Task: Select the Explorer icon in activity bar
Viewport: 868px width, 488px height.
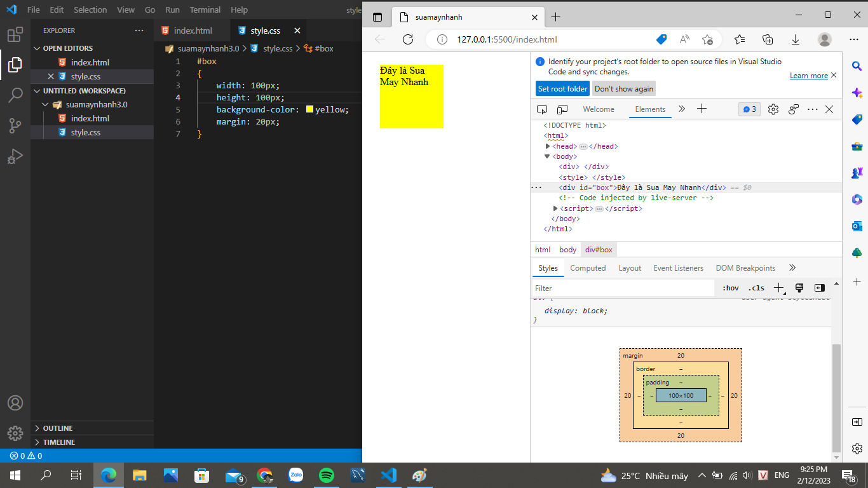Action: pyautogui.click(x=15, y=65)
